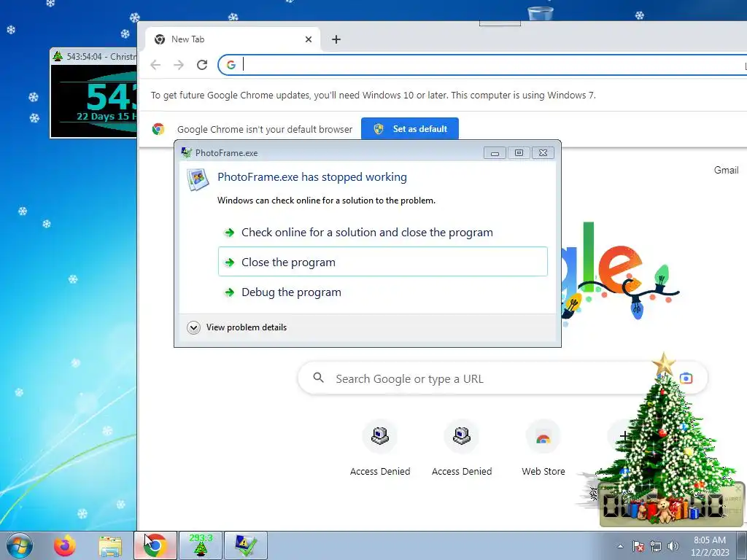This screenshot has width=747, height=560.
Task: Click the Christmas countdown window title bar
Action: [94, 56]
